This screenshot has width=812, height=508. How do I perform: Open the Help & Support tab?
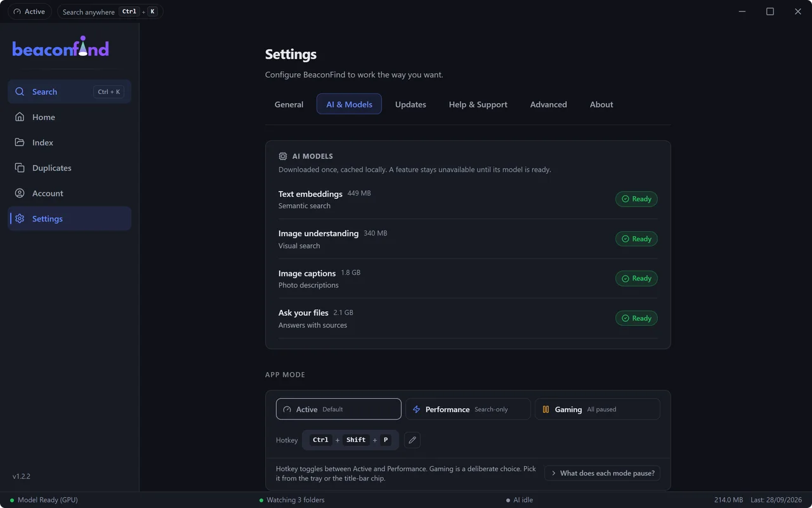click(478, 104)
